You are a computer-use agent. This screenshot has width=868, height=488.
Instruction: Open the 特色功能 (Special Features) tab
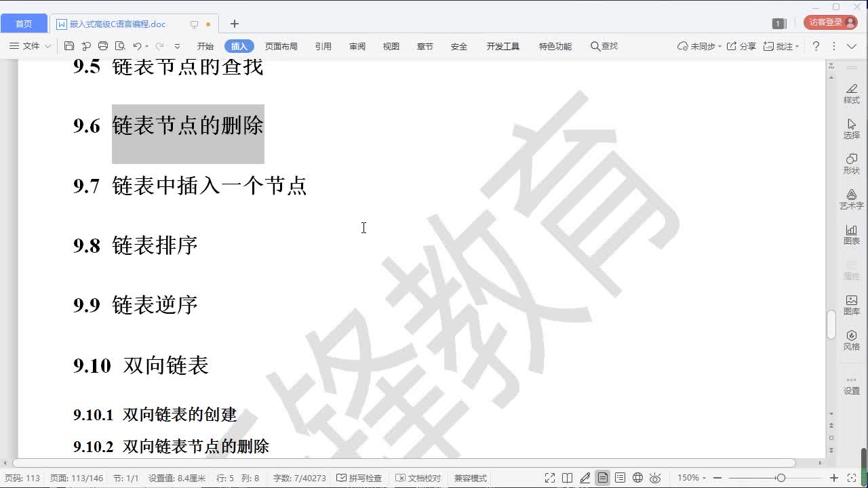pos(555,46)
